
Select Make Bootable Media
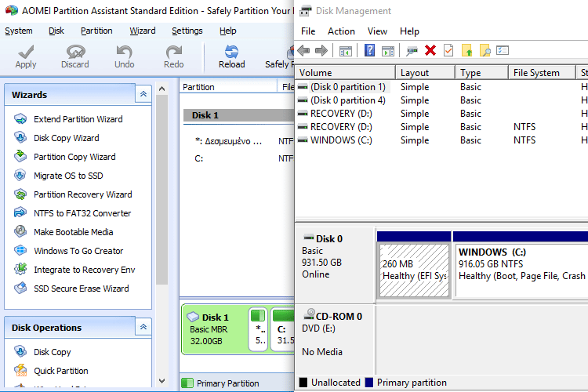tap(74, 232)
